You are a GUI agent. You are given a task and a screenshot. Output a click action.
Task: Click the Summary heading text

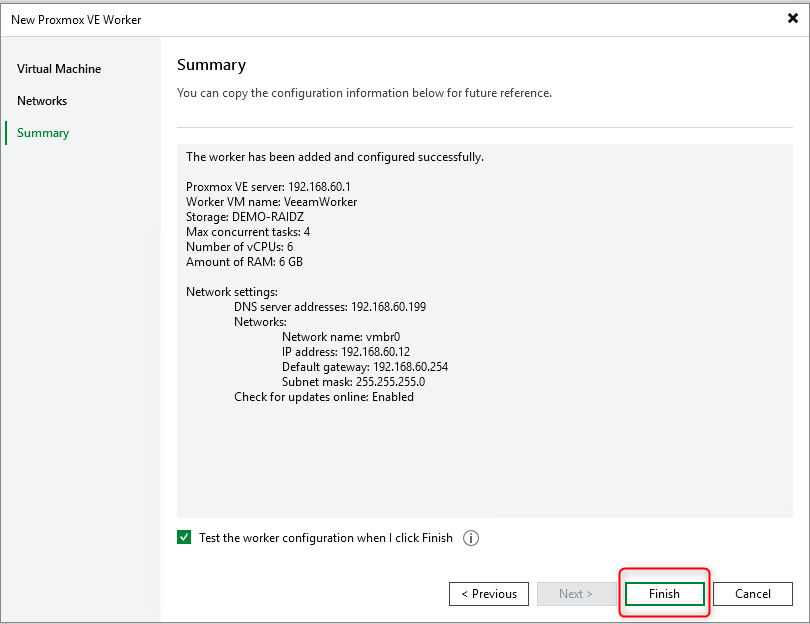pos(211,64)
